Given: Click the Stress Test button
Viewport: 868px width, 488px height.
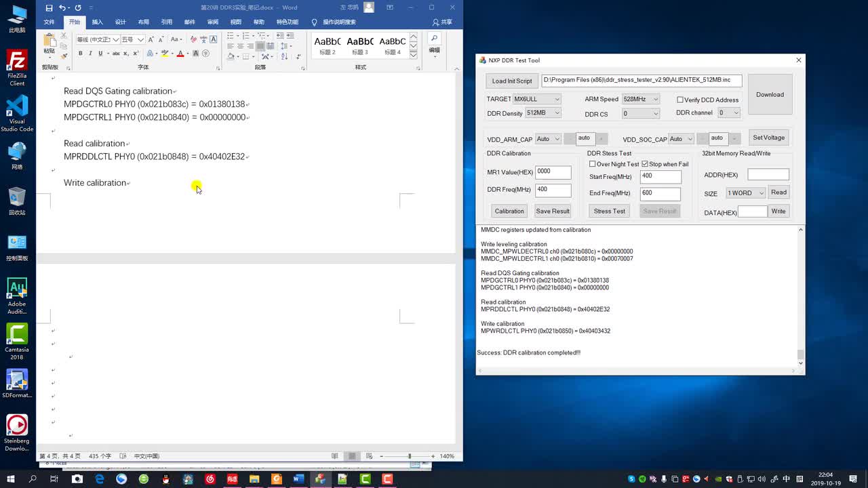Looking at the screenshot, I should [x=610, y=211].
